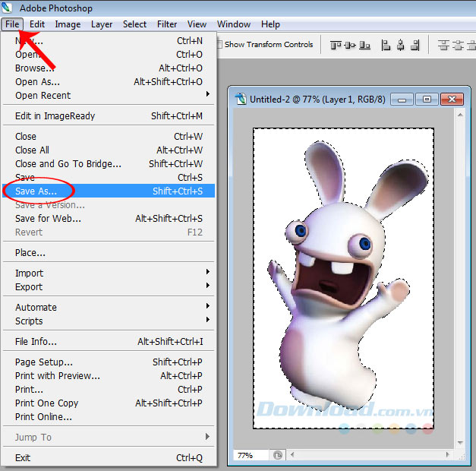Choose Save As... from the File menu
This screenshot has height=471, width=476.
(x=36, y=191)
